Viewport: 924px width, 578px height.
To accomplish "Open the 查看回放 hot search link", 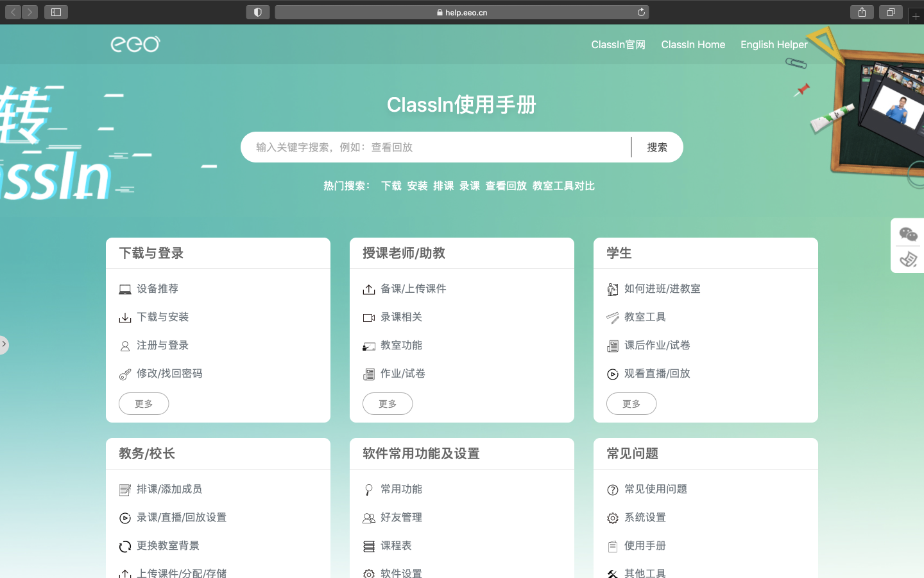I will tap(506, 186).
